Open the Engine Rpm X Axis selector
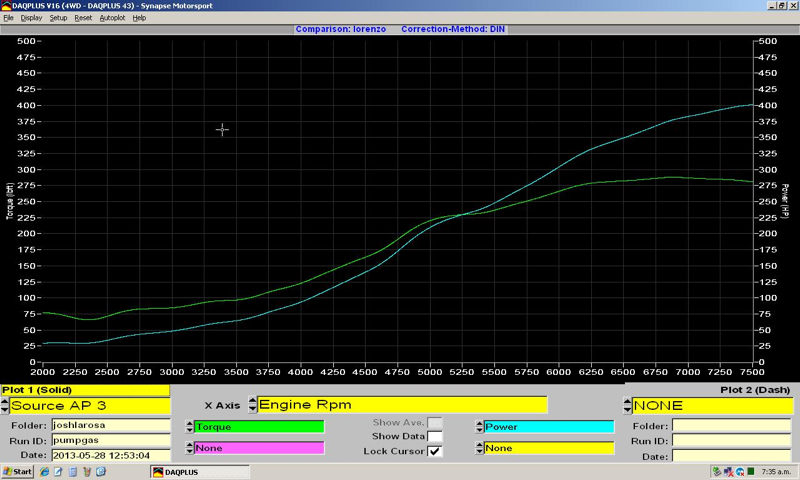Image resolution: width=800 pixels, height=480 pixels. tap(402, 405)
